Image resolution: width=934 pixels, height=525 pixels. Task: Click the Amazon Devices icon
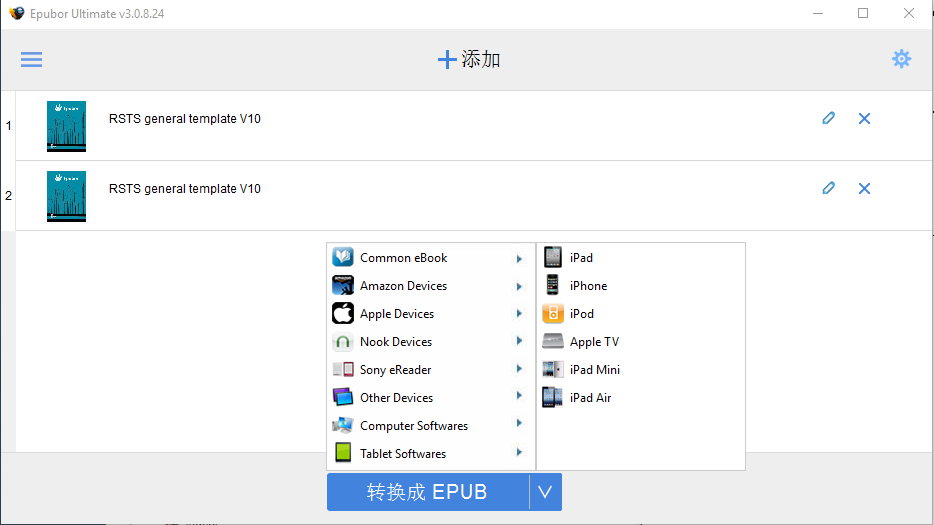343,285
